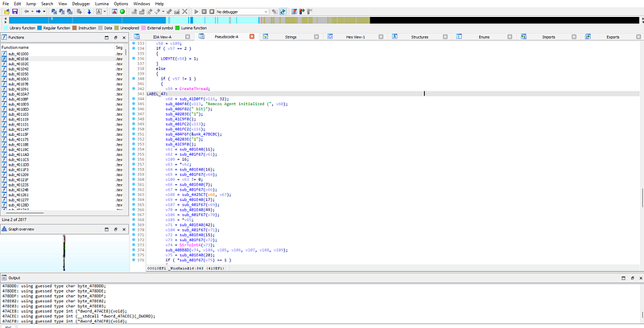Toggle breakpoint dot on line 336
This screenshot has height=328, width=644.
pos(134,59)
